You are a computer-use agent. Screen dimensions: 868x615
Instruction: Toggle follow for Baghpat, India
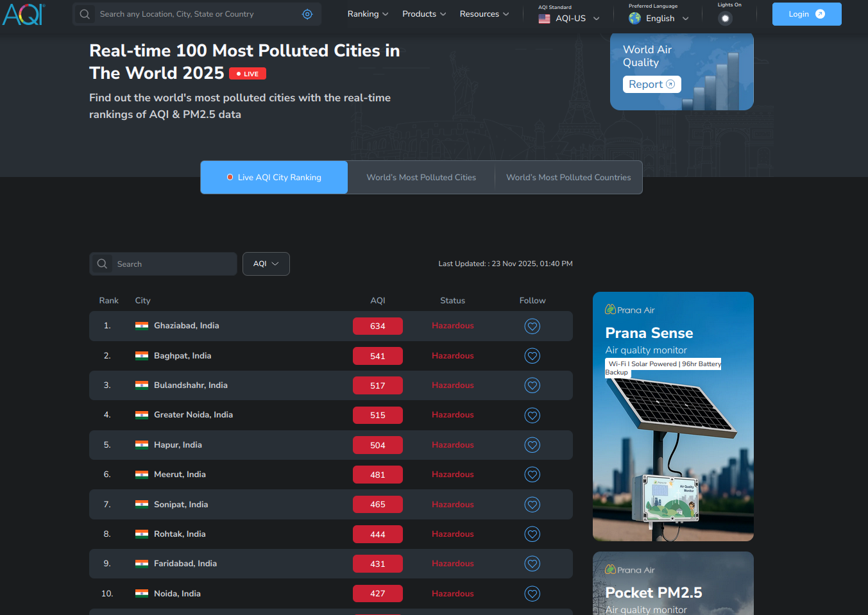coord(532,356)
